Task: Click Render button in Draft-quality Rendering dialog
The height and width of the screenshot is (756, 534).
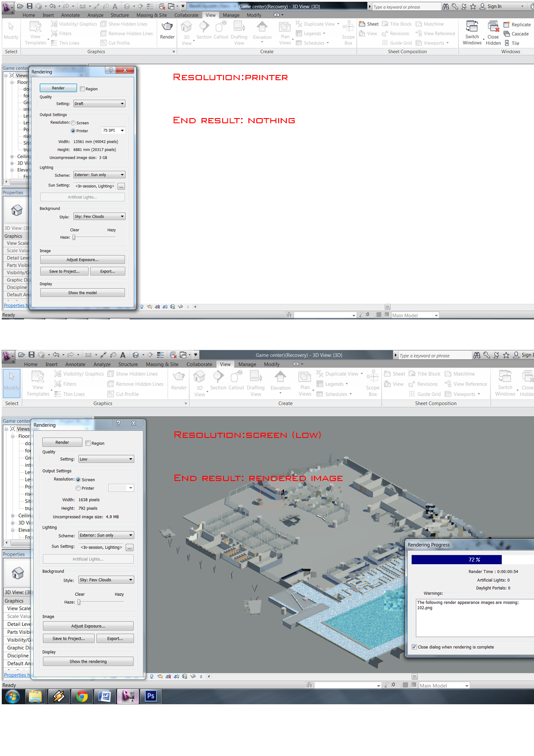Action: click(58, 88)
